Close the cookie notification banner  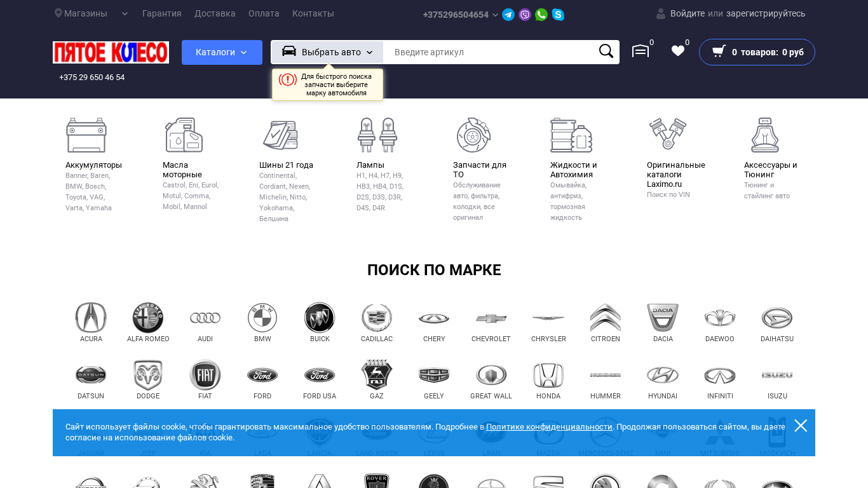(x=801, y=426)
